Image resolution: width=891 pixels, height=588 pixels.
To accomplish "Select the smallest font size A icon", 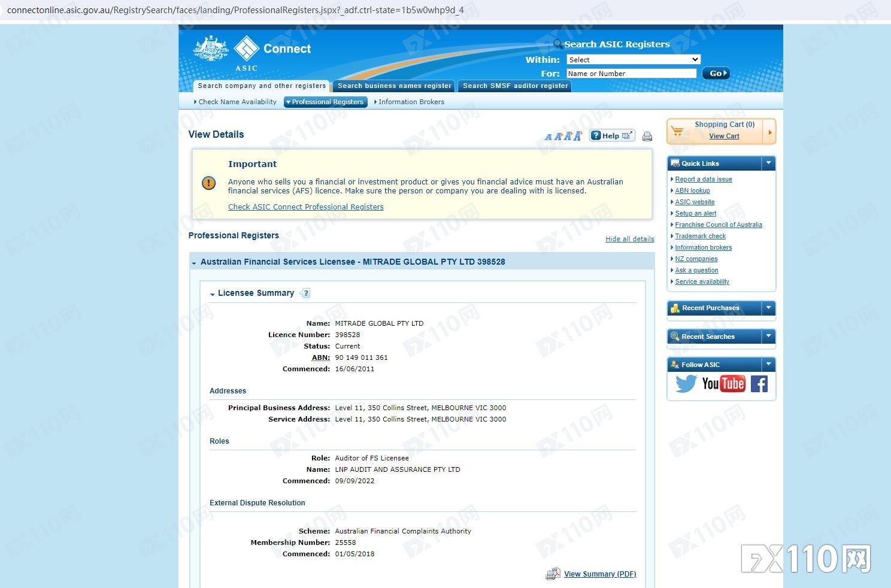I will (x=548, y=137).
